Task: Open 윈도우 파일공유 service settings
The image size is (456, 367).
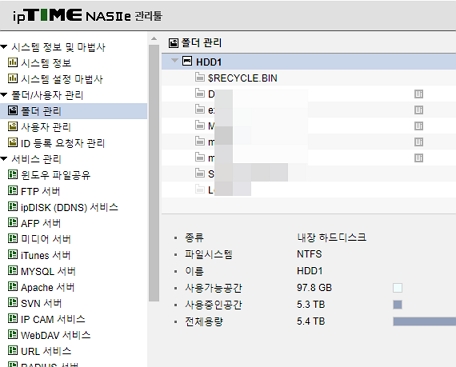Action: (55, 175)
